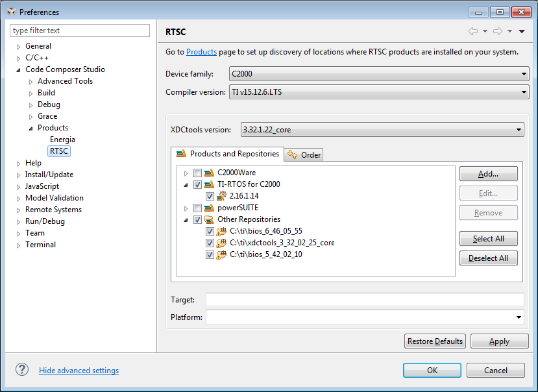Click the Target input field

pyautogui.click(x=365, y=299)
